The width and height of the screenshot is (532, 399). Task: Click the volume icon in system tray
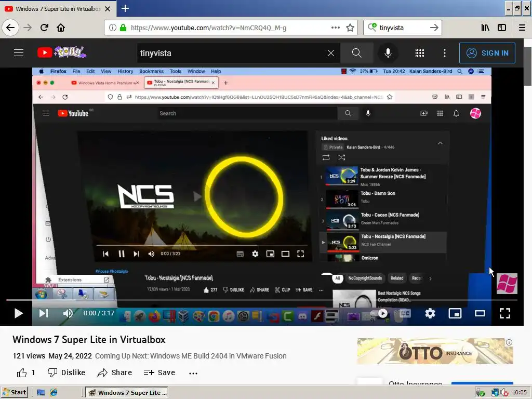[x=504, y=393]
